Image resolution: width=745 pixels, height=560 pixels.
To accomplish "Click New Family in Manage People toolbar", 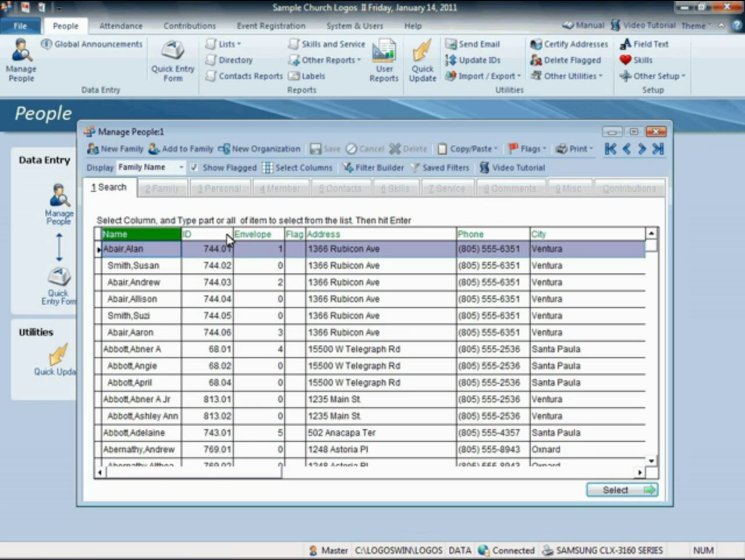I will (x=115, y=149).
